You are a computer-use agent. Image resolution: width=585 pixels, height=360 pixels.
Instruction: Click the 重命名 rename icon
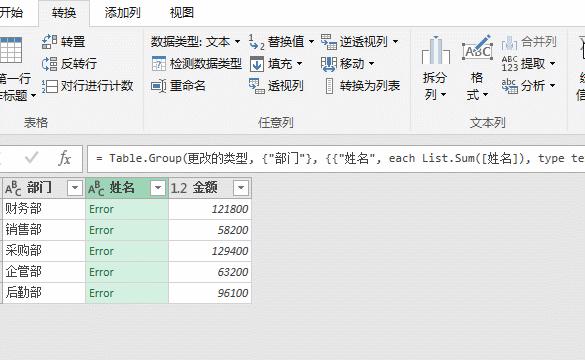pos(159,86)
